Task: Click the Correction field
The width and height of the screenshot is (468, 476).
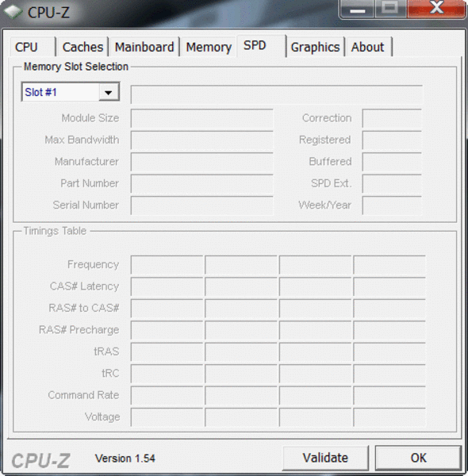Action: (392, 118)
